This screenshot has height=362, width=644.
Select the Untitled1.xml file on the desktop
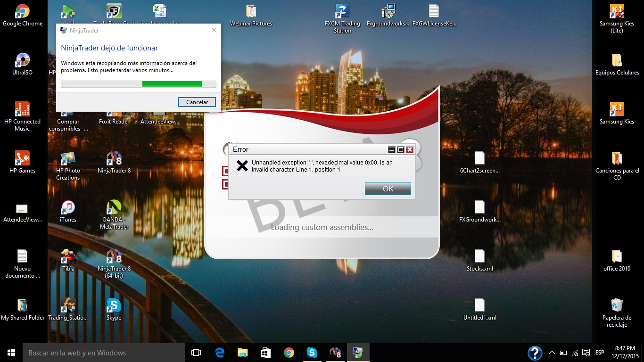click(479, 309)
